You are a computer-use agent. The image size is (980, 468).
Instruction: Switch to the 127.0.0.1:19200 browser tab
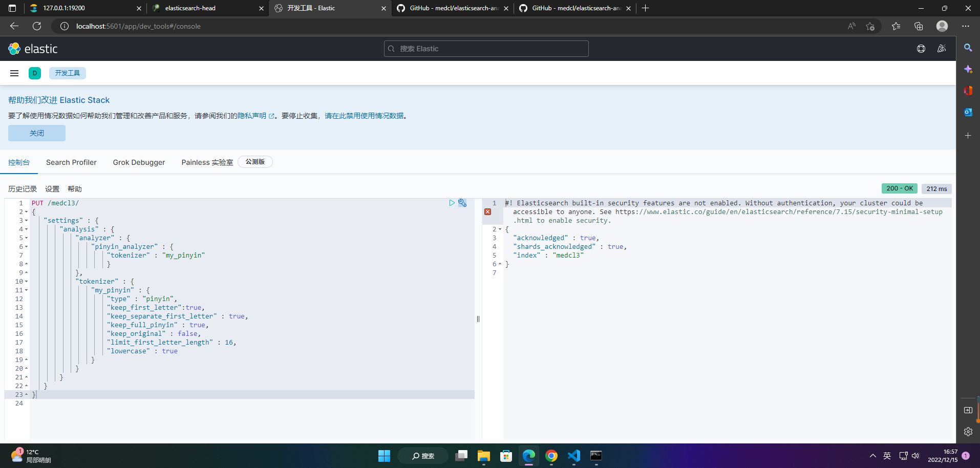[85, 8]
